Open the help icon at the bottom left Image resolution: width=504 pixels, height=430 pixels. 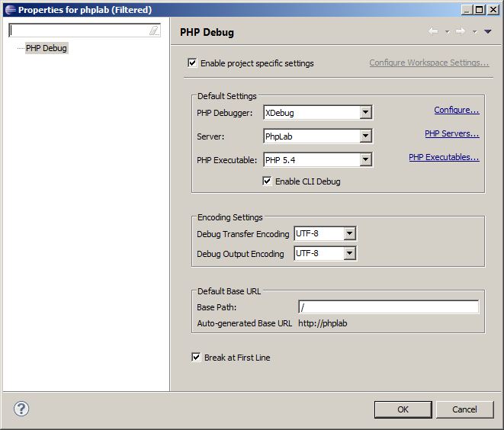21,409
